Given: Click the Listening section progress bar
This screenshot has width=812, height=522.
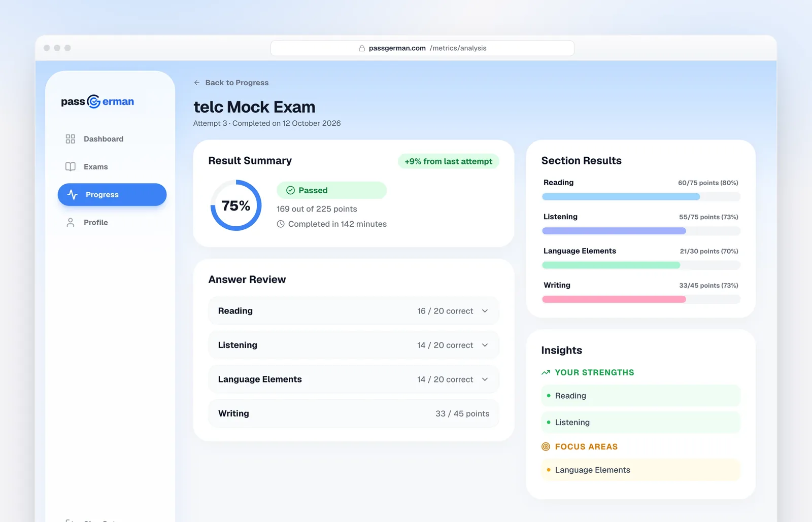Looking at the screenshot, I should 641,231.
